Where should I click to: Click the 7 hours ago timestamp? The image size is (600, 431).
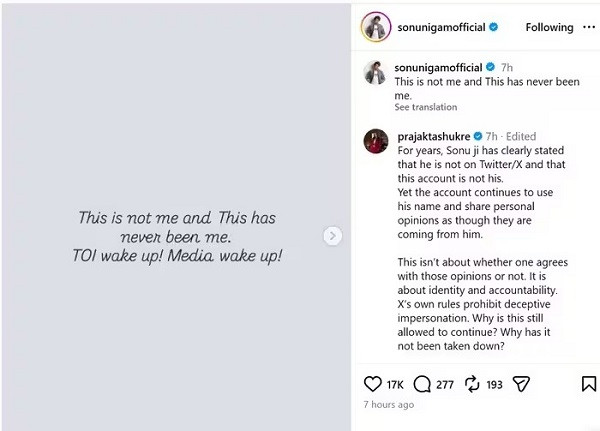pos(389,405)
